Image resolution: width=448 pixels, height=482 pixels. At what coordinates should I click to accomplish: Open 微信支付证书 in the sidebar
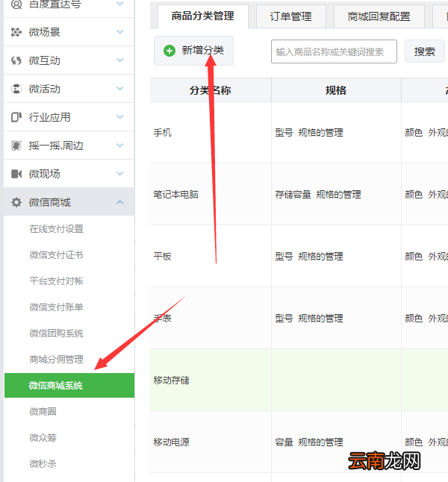[56, 255]
